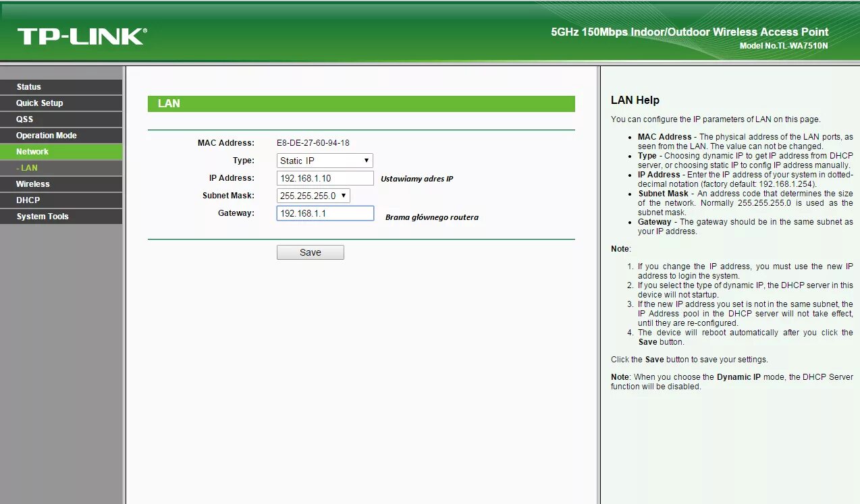Open Operation Mode settings
860x504 pixels.
(61, 136)
